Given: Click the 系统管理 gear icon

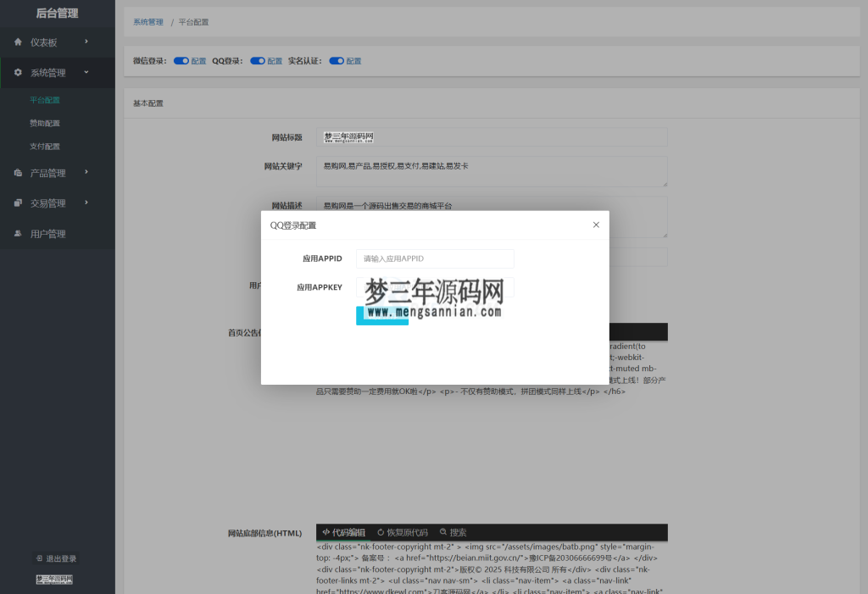Looking at the screenshot, I should [x=18, y=71].
